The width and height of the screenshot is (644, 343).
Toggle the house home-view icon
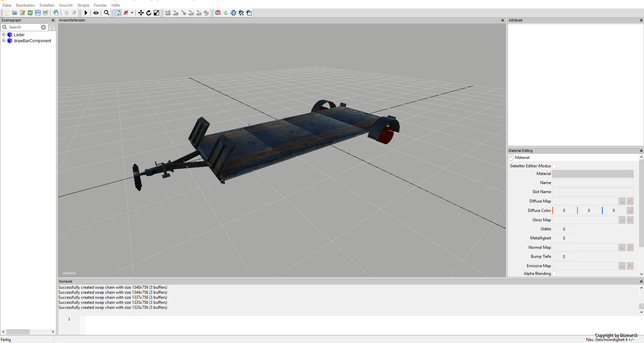[x=118, y=13]
